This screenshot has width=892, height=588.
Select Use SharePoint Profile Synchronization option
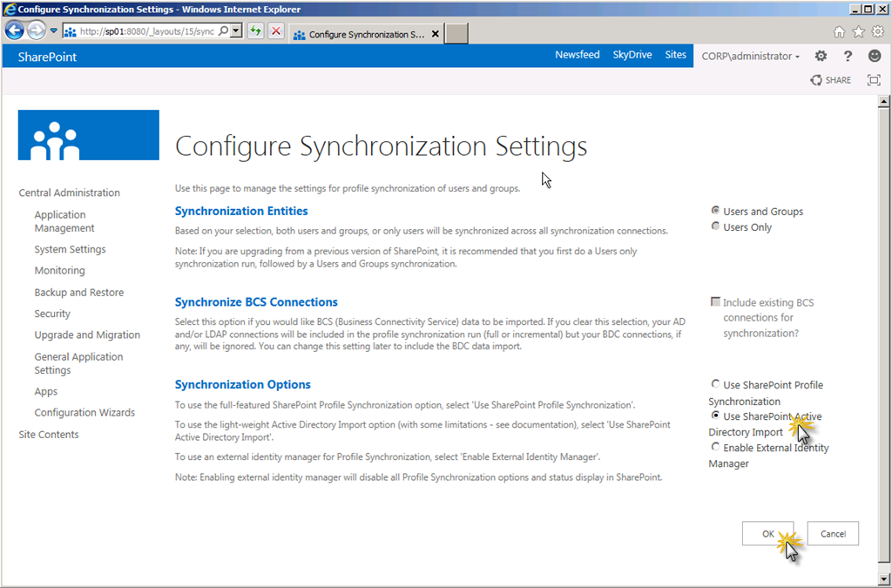tap(716, 384)
